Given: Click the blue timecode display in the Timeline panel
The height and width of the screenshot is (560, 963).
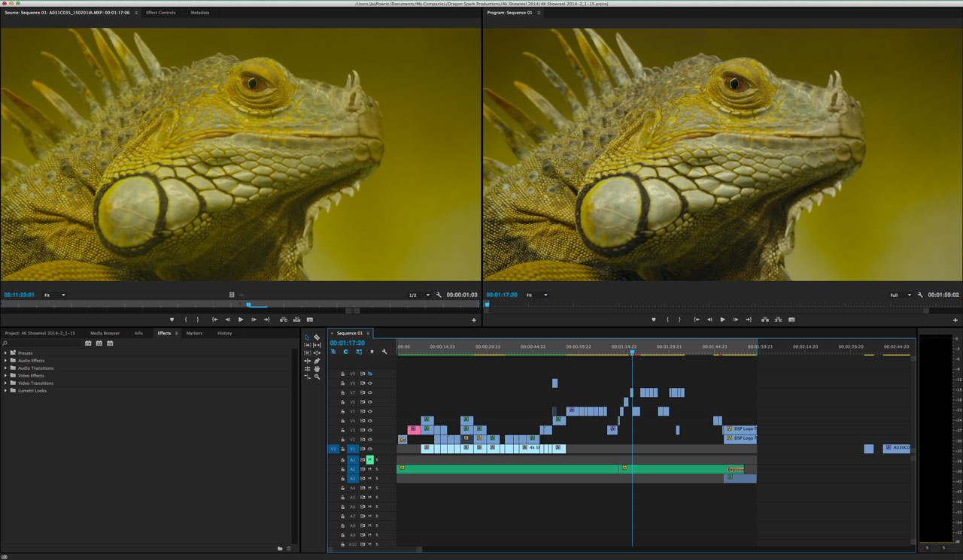Looking at the screenshot, I should (348, 343).
